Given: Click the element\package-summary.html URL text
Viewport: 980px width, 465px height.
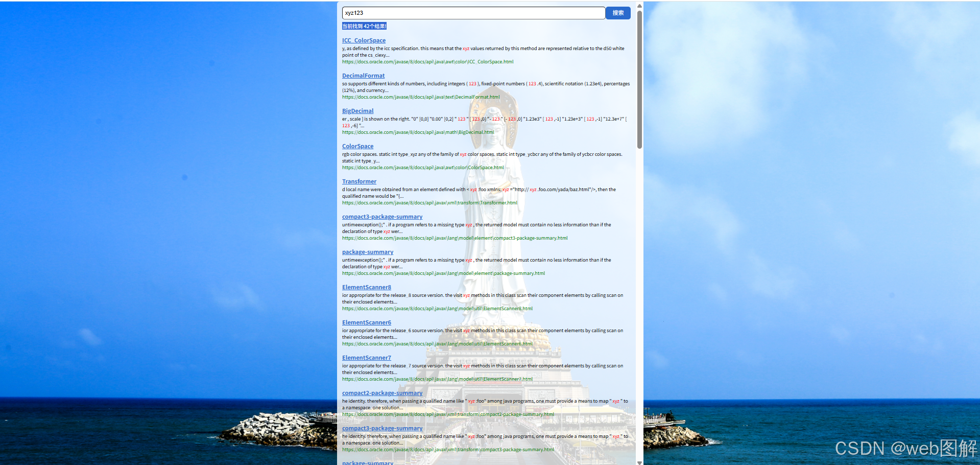Looking at the screenshot, I should (443, 273).
